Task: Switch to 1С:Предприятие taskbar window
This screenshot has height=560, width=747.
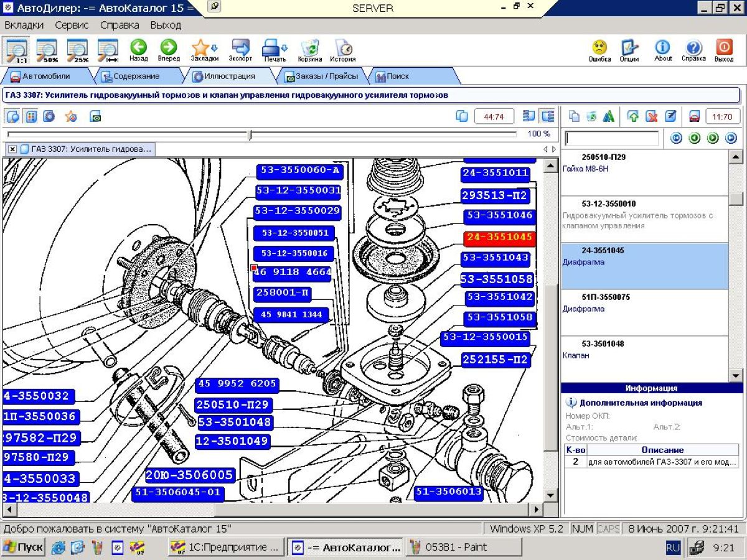Action: coord(226,548)
